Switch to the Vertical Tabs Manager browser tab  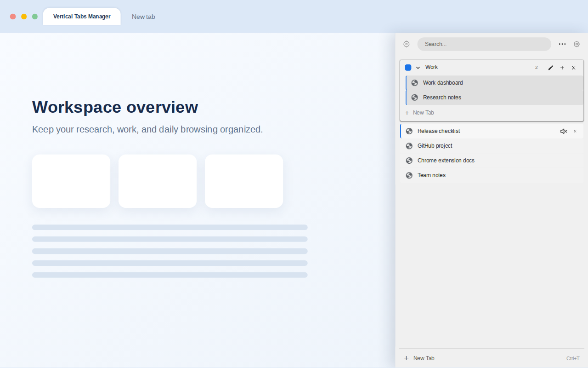coord(82,17)
